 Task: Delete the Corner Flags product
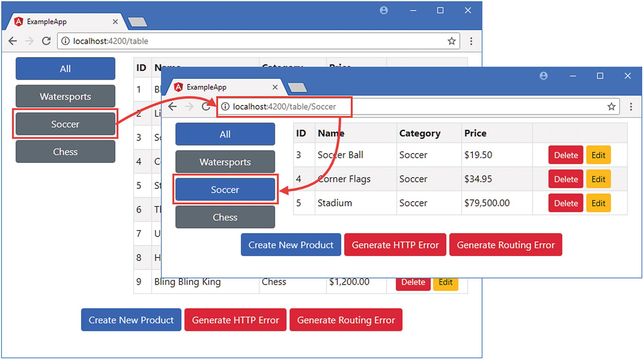coord(566,179)
